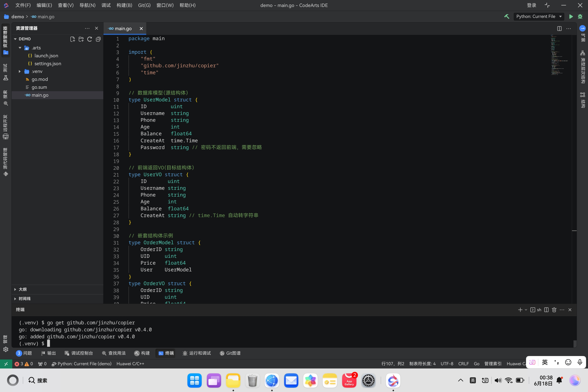
Task: Click Go language mode in status bar
Action: [x=476, y=364]
